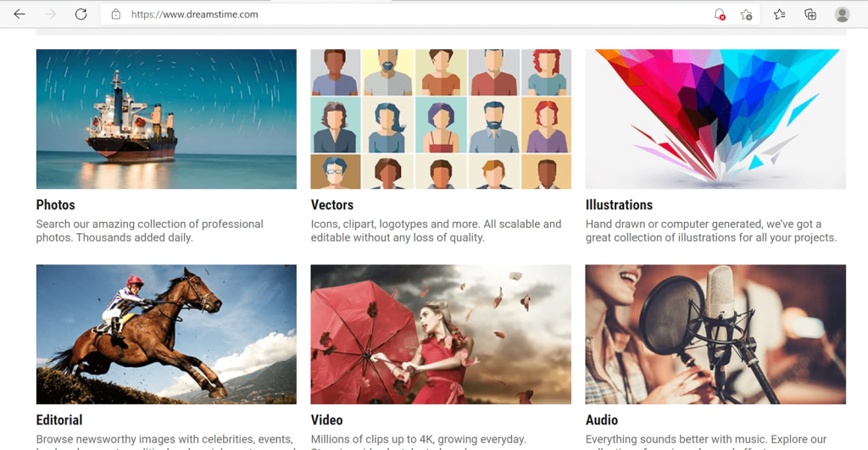This screenshot has height=450, width=868.
Task: Open the Collections icon in toolbar
Action: (x=810, y=14)
